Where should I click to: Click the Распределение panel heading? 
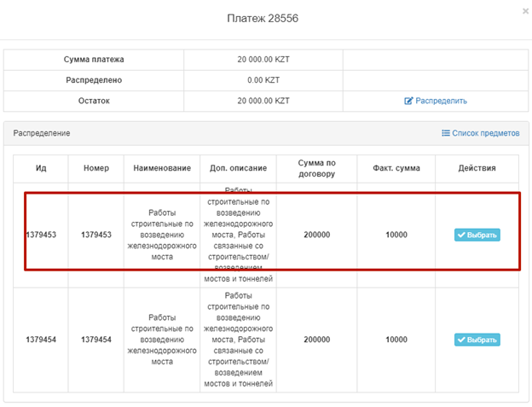pos(42,133)
